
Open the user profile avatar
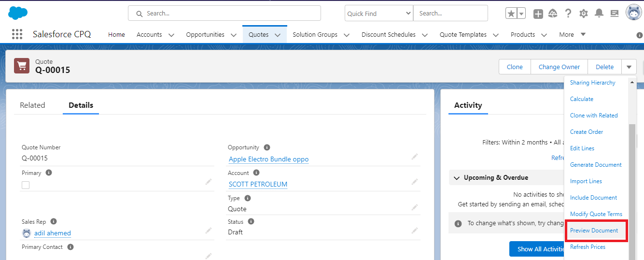[633, 13]
